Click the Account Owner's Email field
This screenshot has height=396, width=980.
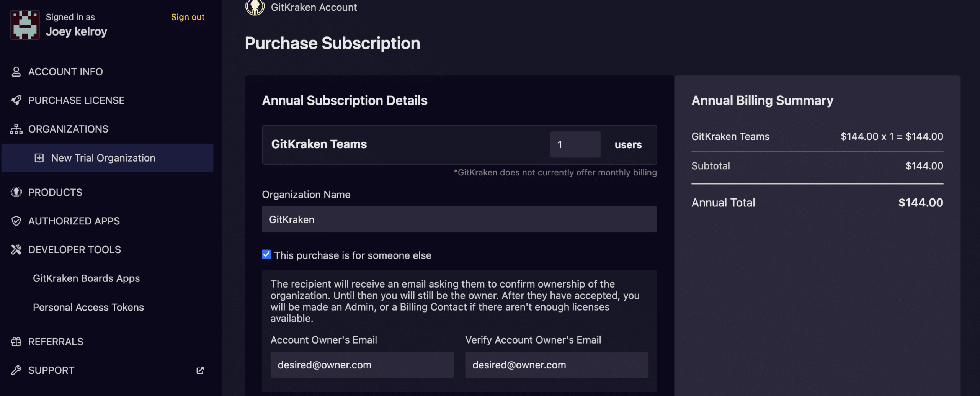[361, 365]
